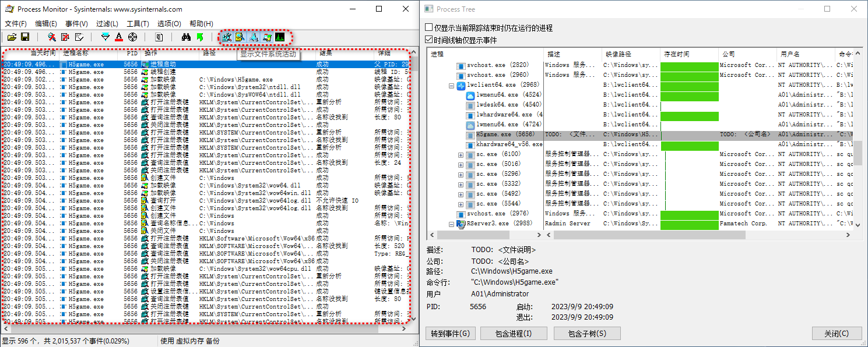Click the lwmenu64.exe (4724) cloud icon
Viewport: 868px width, 347px height.
tap(470, 125)
